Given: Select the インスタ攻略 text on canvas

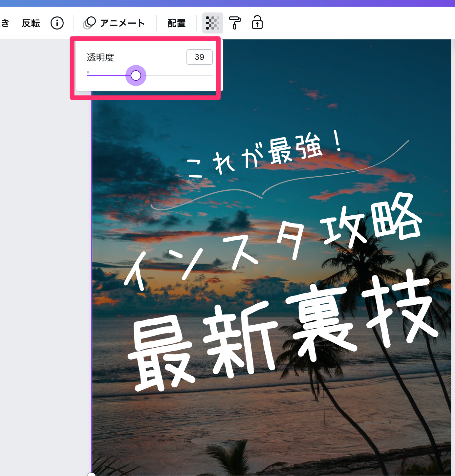Looking at the screenshot, I should (x=273, y=242).
